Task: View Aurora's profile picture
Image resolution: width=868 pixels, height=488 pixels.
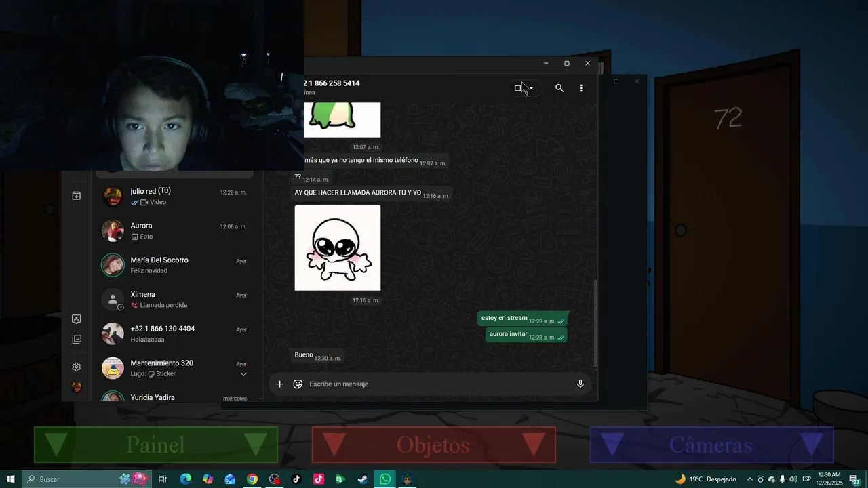Action: tap(113, 231)
